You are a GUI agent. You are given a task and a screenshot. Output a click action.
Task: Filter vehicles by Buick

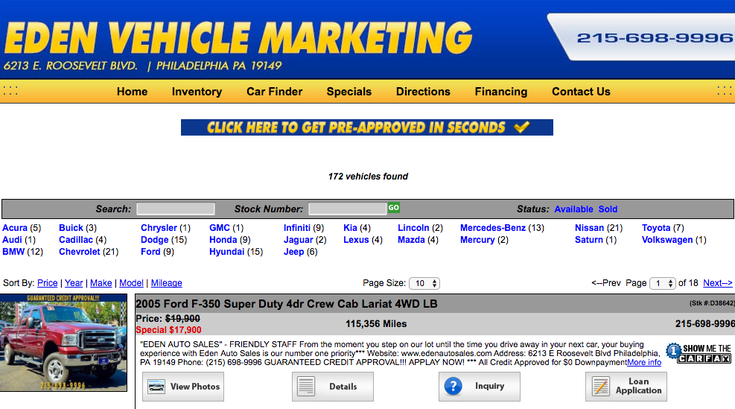(x=71, y=228)
